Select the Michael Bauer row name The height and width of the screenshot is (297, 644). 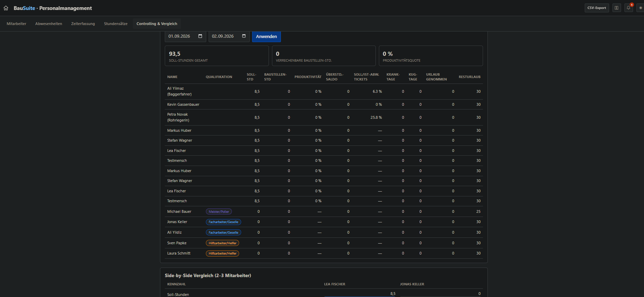pyautogui.click(x=179, y=211)
